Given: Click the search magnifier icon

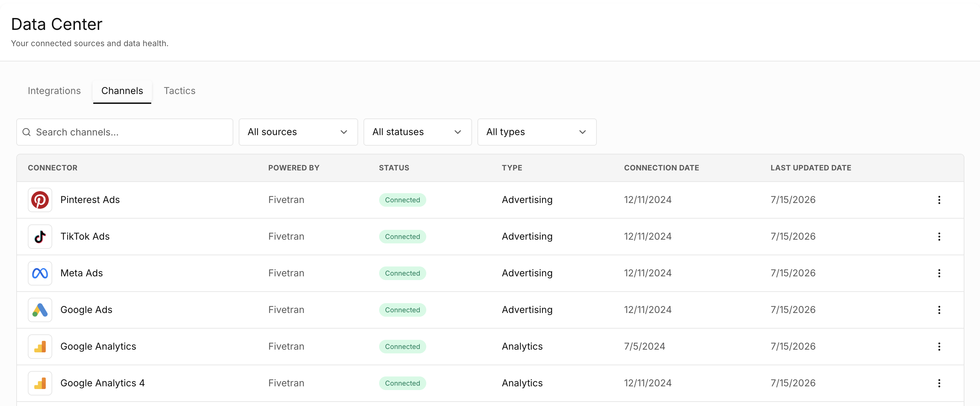Looking at the screenshot, I should 27,132.
